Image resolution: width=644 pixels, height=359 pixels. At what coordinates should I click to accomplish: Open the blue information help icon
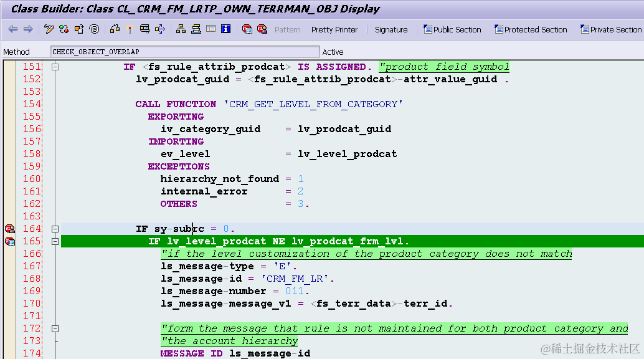[x=226, y=29]
